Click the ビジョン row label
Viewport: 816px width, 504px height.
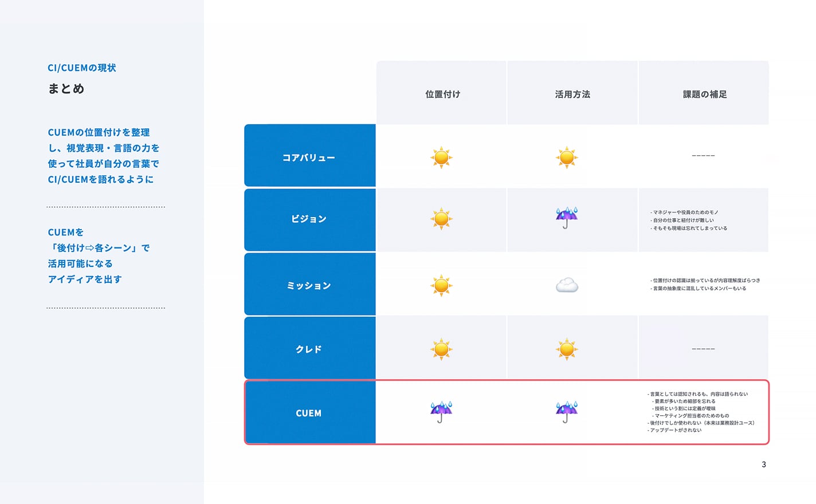point(310,220)
